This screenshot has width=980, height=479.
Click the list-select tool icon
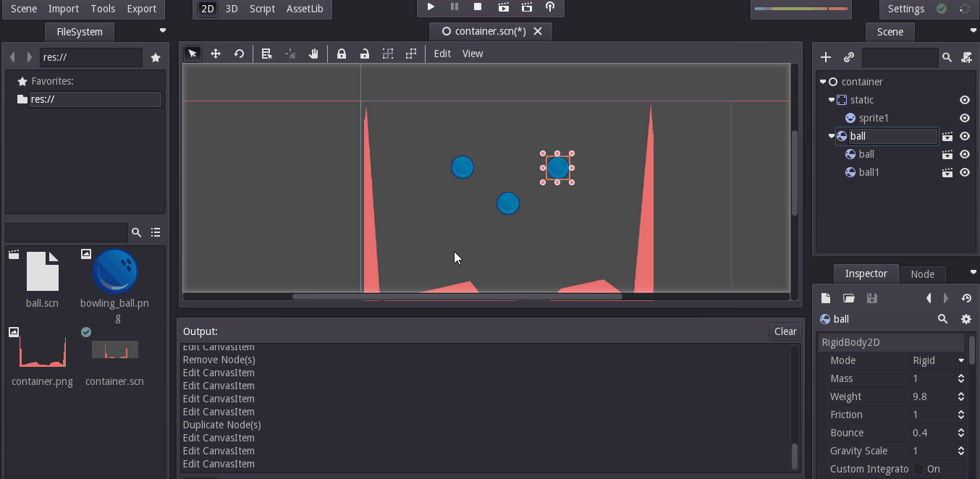tap(266, 54)
